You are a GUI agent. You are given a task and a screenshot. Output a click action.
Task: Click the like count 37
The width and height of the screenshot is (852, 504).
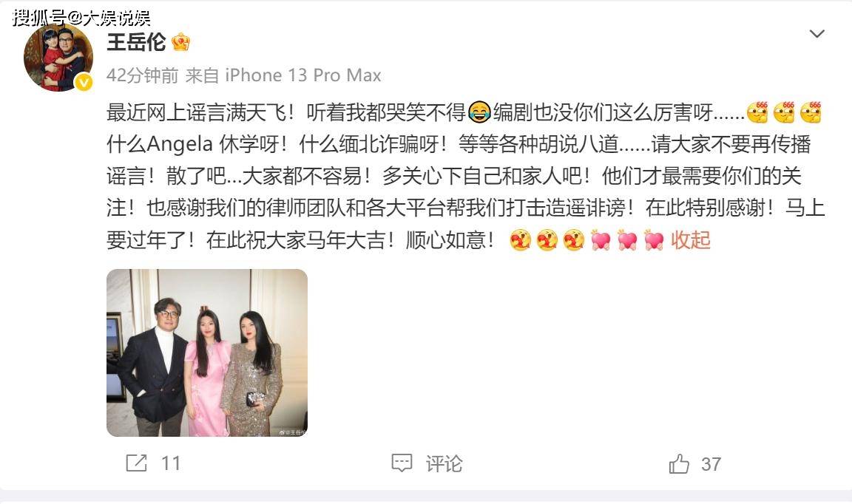pos(711,464)
